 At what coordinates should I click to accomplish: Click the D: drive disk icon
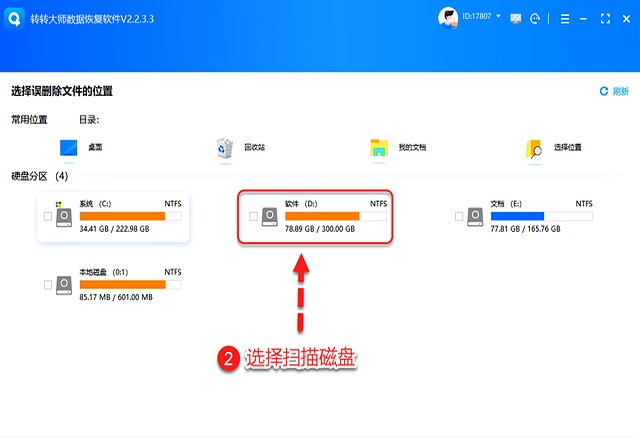[269, 217]
